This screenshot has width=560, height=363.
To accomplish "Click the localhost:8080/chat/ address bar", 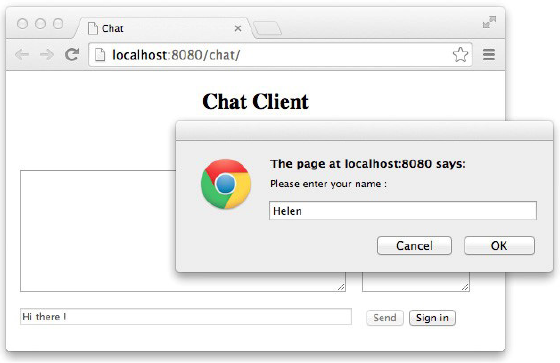I will pyautogui.click(x=280, y=55).
